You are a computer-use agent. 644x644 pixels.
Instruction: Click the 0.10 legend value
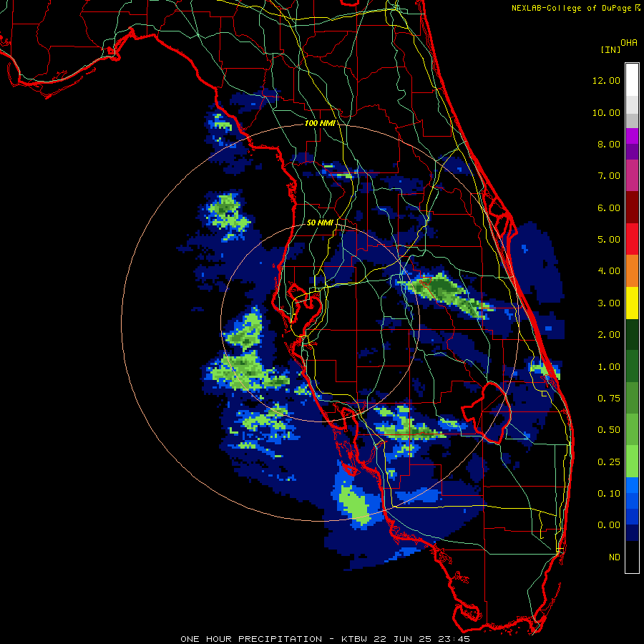(x=609, y=494)
